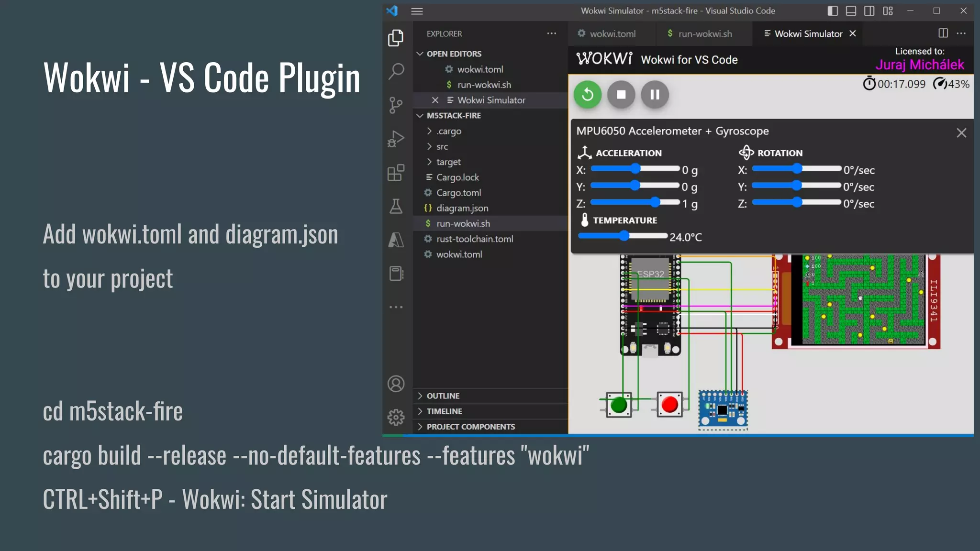
Task: Toggle the secondary side bar layout icon
Action: pyautogui.click(x=869, y=11)
